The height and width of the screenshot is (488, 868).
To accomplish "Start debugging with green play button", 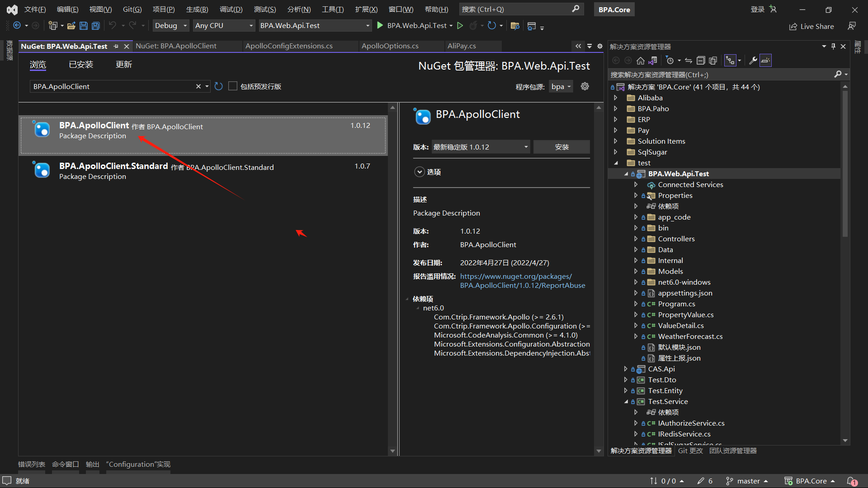I will [x=380, y=25].
